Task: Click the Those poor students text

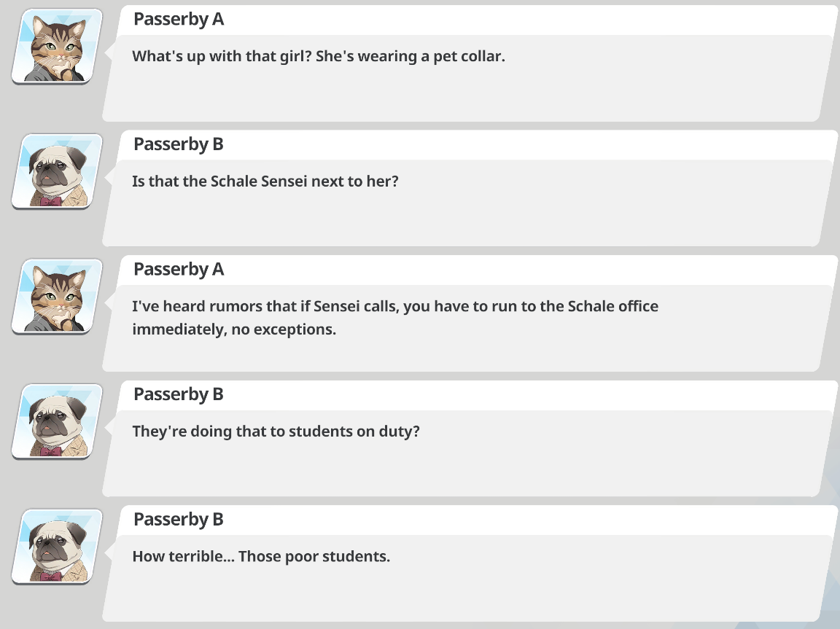Action: tap(314, 557)
